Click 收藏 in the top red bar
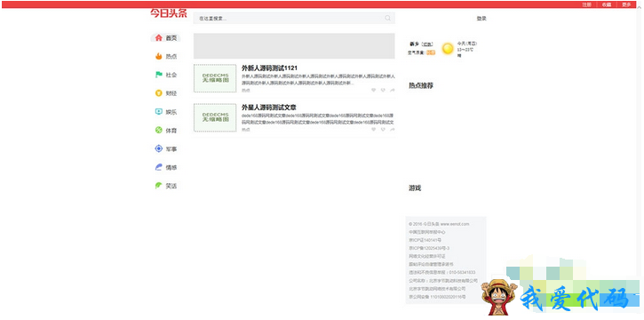The width and height of the screenshot is (644, 320). [607, 4]
